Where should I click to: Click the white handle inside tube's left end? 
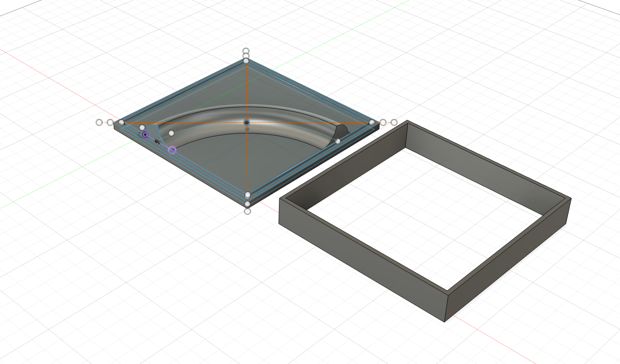171,133
